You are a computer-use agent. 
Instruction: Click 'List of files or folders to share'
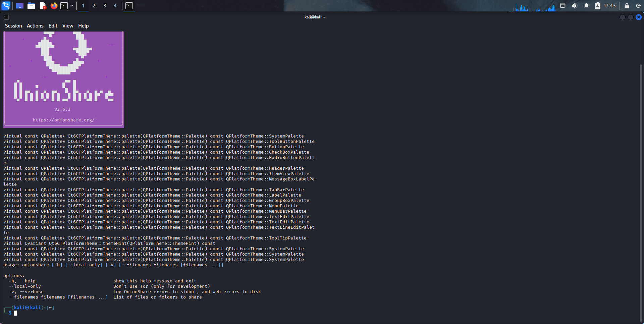pyautogui.click(x=158, y=297)
